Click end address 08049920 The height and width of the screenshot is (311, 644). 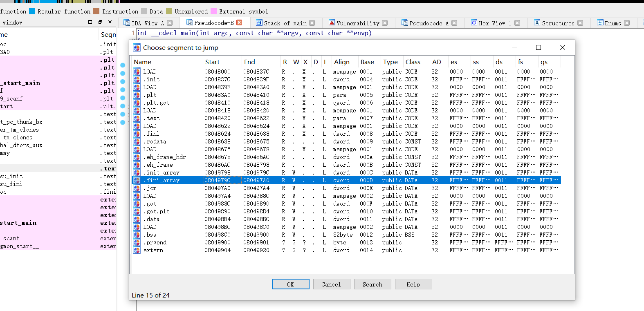click(x=256, y=250)
